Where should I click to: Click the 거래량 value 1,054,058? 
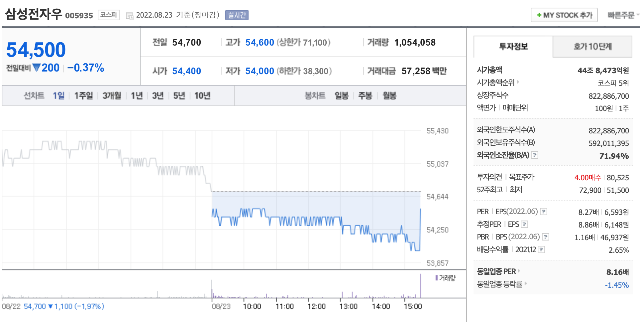click(415, 43)
